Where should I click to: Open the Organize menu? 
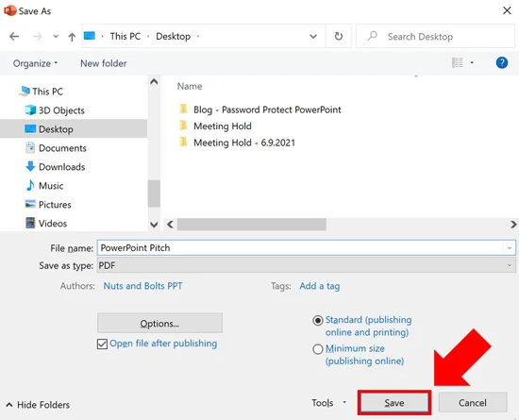pyautogui.click(x=35, y=63)
